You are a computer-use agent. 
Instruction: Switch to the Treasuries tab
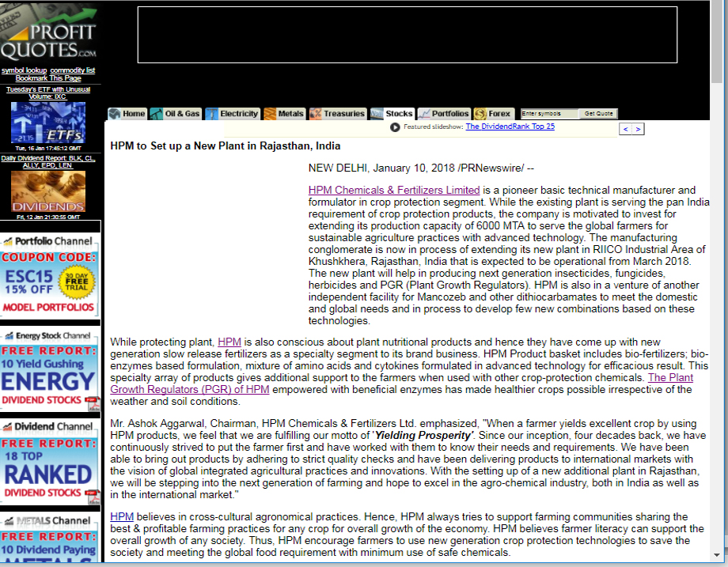pyautogui.click(x=338, y=114)
